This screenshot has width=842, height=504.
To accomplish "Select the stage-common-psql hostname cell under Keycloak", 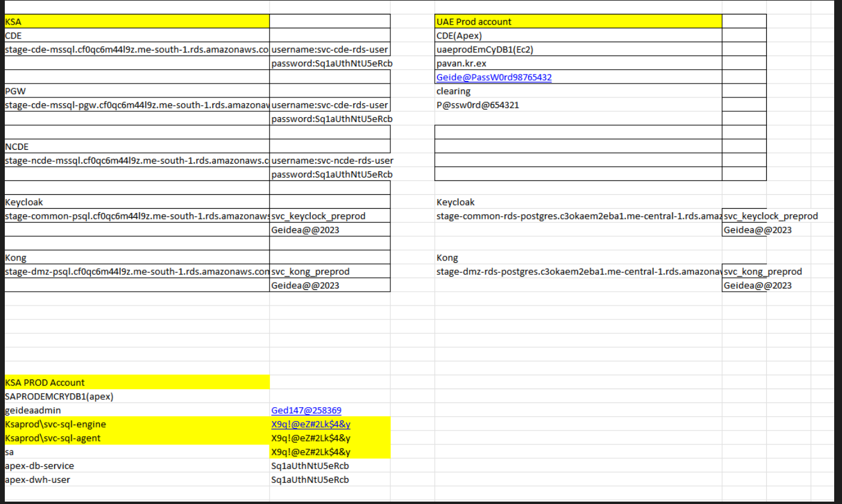I will 137,216.
